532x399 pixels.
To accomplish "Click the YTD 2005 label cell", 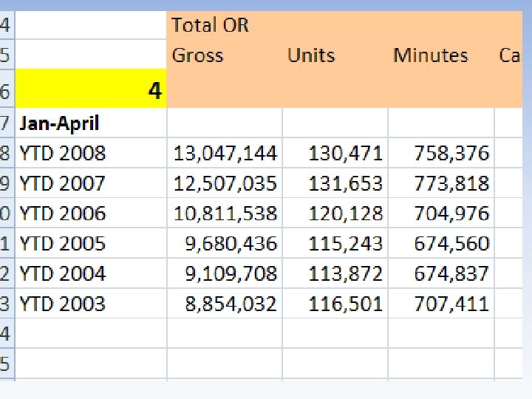I will [x=63, y=243].
